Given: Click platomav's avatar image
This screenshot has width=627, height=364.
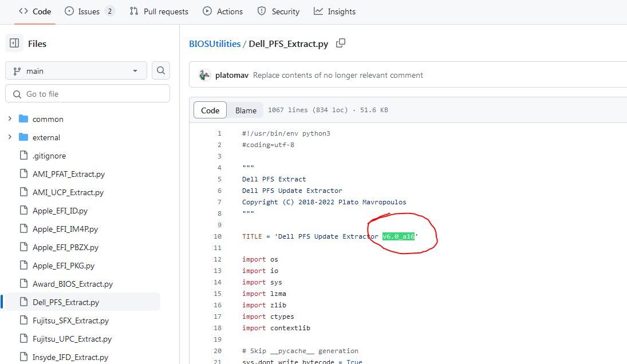Looking at the screenshot, I should [205, 75].
